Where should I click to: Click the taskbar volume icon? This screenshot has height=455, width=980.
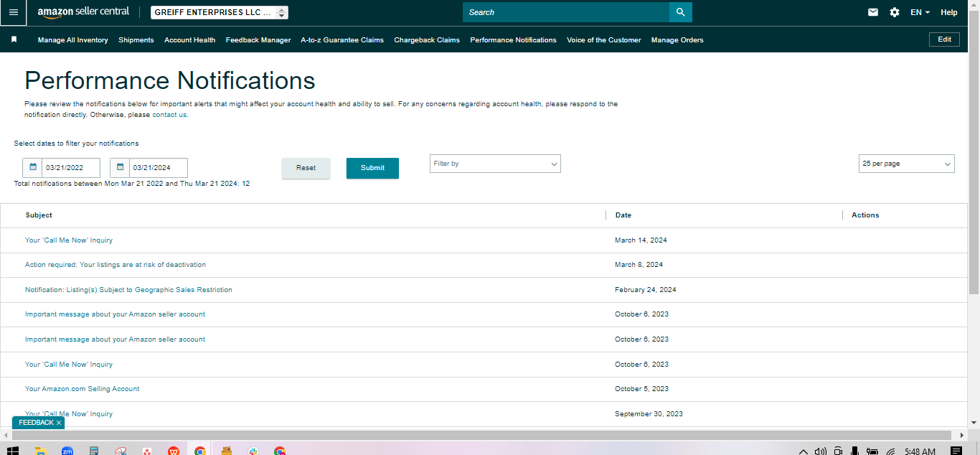coord(821,451)
